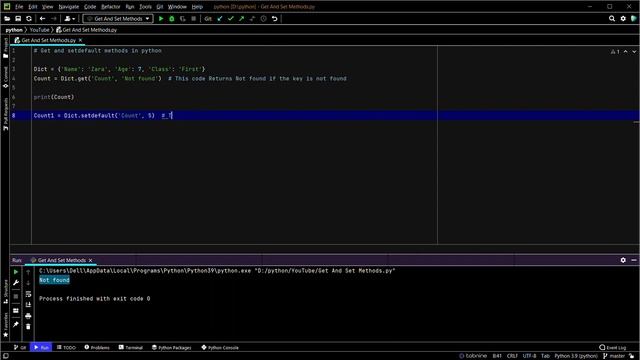Open the Git menu in the menu bar
640x360 pixels.
tap(160, 7)
